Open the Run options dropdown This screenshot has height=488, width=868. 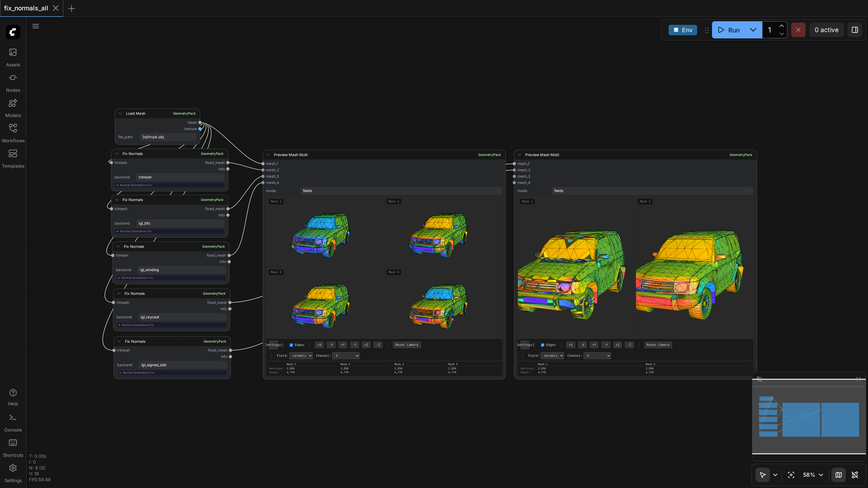pos(753,30)
